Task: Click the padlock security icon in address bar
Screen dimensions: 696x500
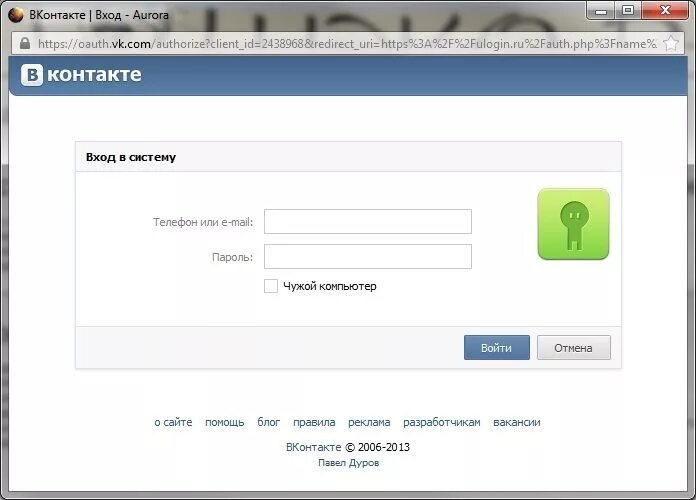Action: coord(25,43)
